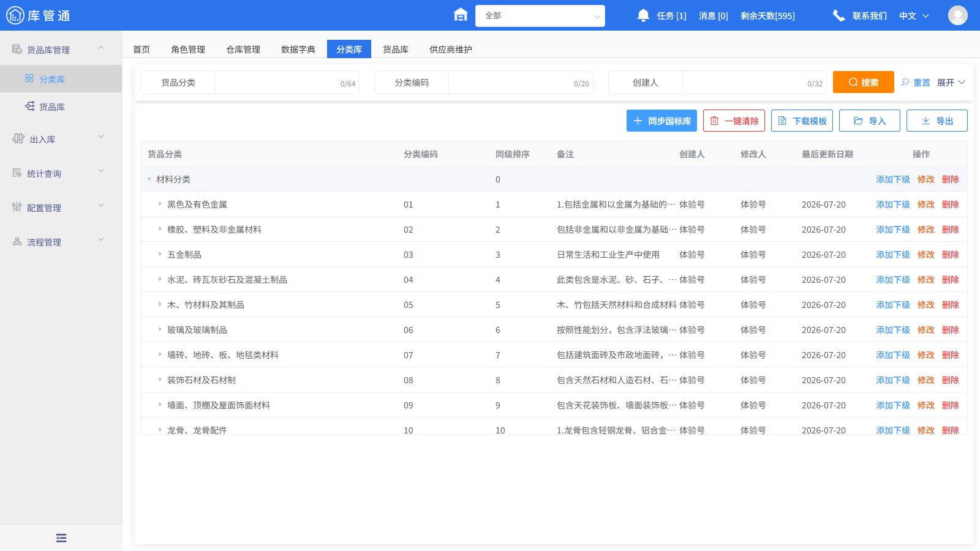Click 统计查询 sidebar icon
This screenshot has width=980, height=551.
(x=17, y=173)
